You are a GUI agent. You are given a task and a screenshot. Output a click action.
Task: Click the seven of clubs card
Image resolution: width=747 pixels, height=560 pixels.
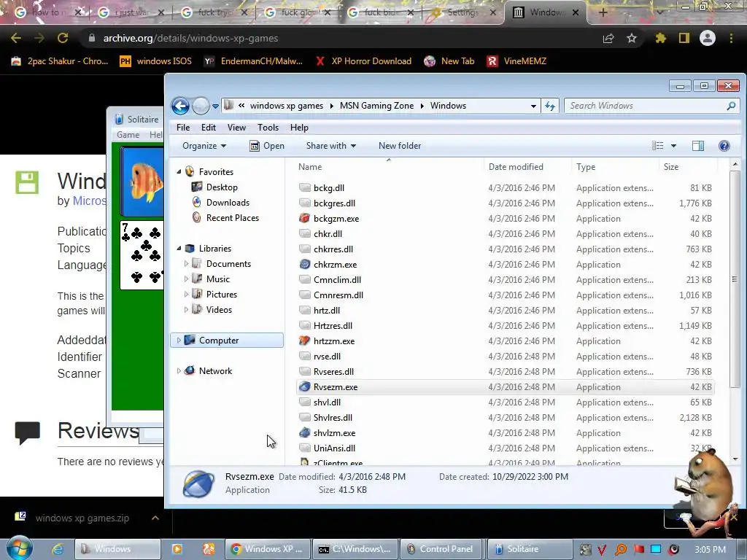pyautogui.click(x=142, y=254)
